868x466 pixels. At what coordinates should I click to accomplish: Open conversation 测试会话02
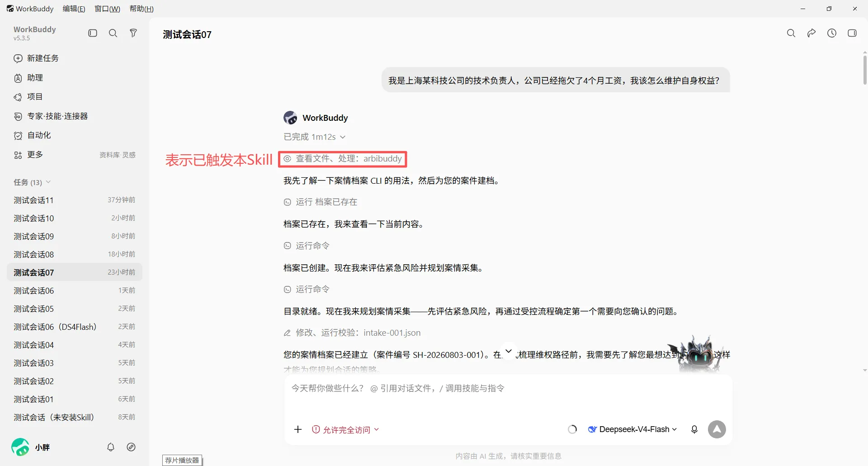75,381
